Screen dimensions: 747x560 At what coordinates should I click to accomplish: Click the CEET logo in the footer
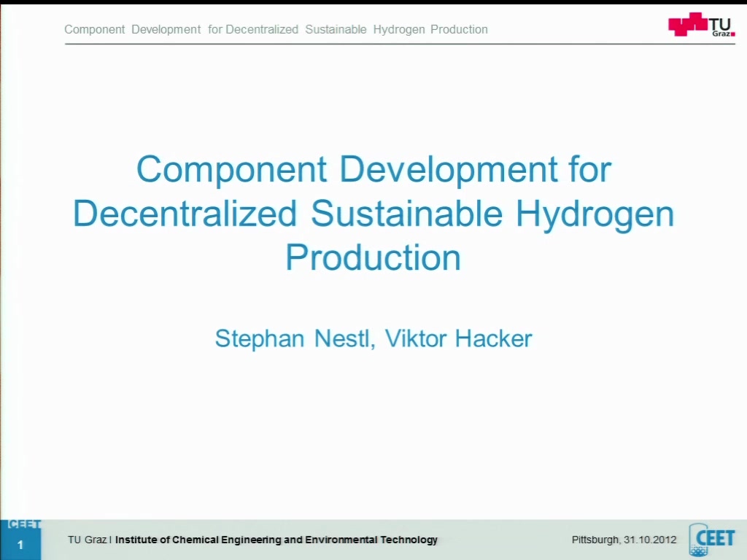tap(712, 540)
